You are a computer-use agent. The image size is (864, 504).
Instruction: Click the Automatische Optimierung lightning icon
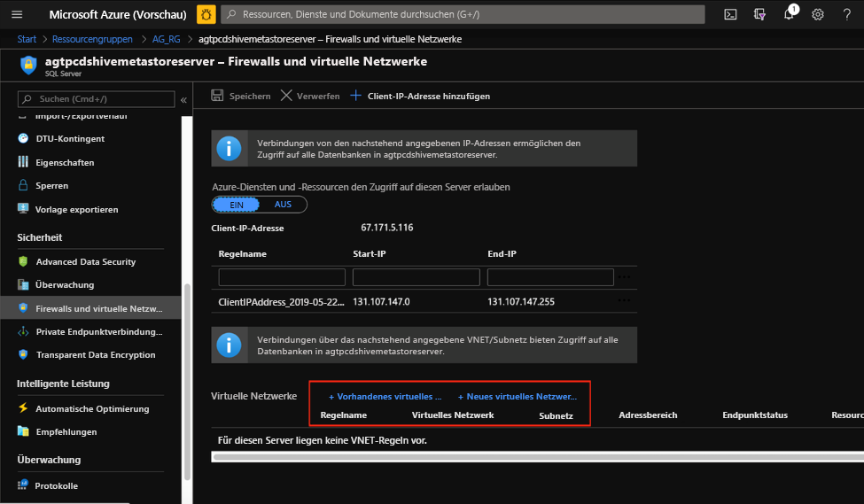tap(22, 408)
